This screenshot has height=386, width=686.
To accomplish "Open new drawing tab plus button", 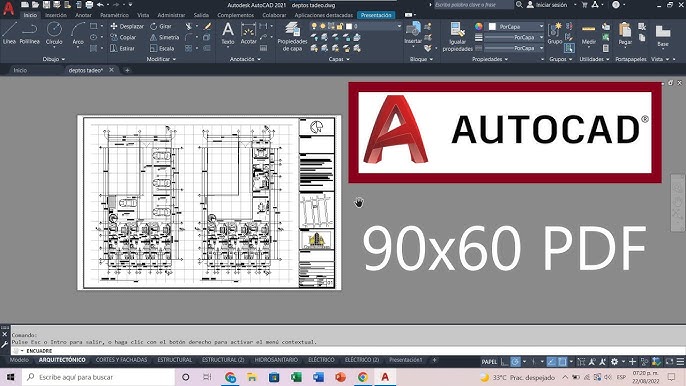I will pyautogui.click(x=127, y=70).
